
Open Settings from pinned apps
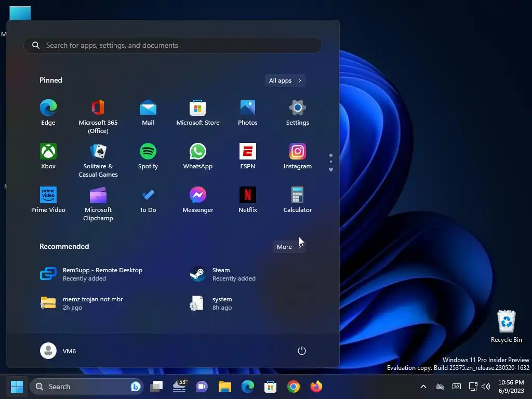point(298,113)
